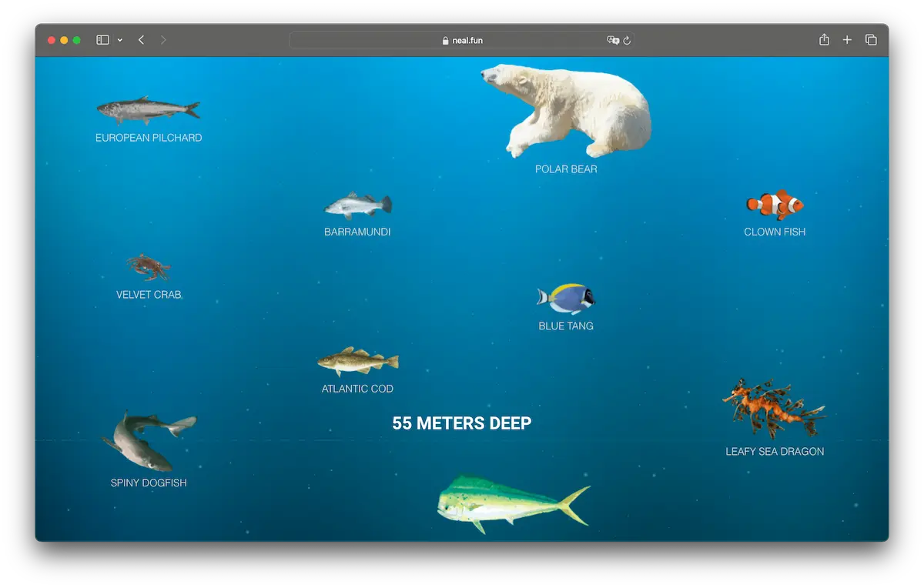Open the Share menu in Safari
924x588 pixels.
pos(824,39)
